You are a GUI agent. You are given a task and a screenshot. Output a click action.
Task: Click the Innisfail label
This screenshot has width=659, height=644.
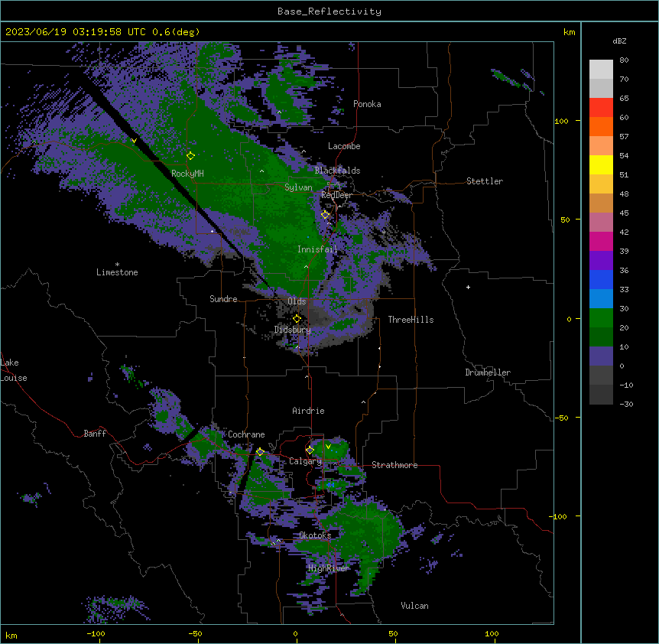click(317, 249)
